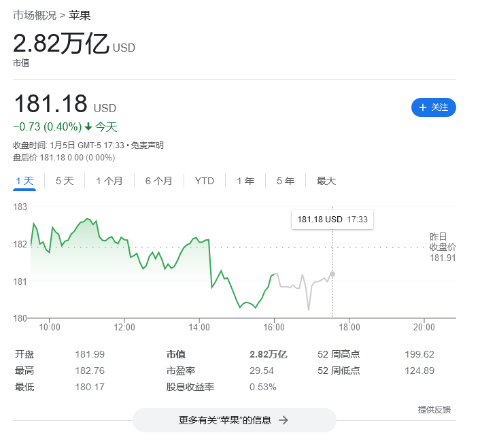This screenshot has height=448, width=480.
Task: Click the 股息收益率 value 0.53%
Action: click(x=262, y=387)
